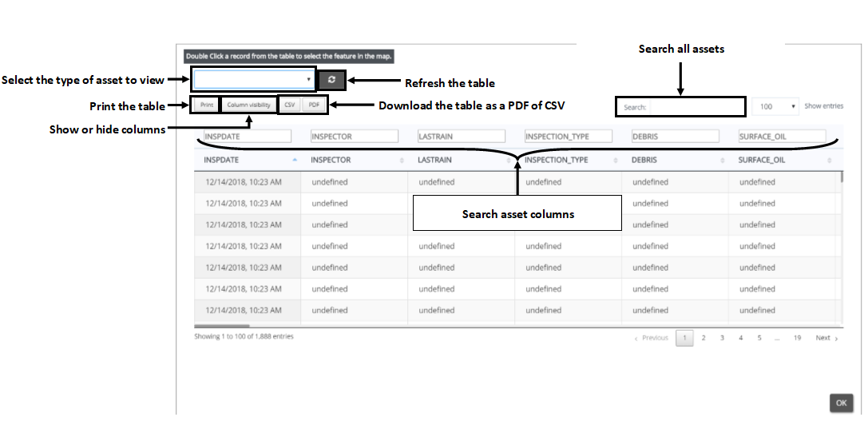Download the table as CSV
The width and height of the screenshot is (868, 421).
tap(290, 105)
